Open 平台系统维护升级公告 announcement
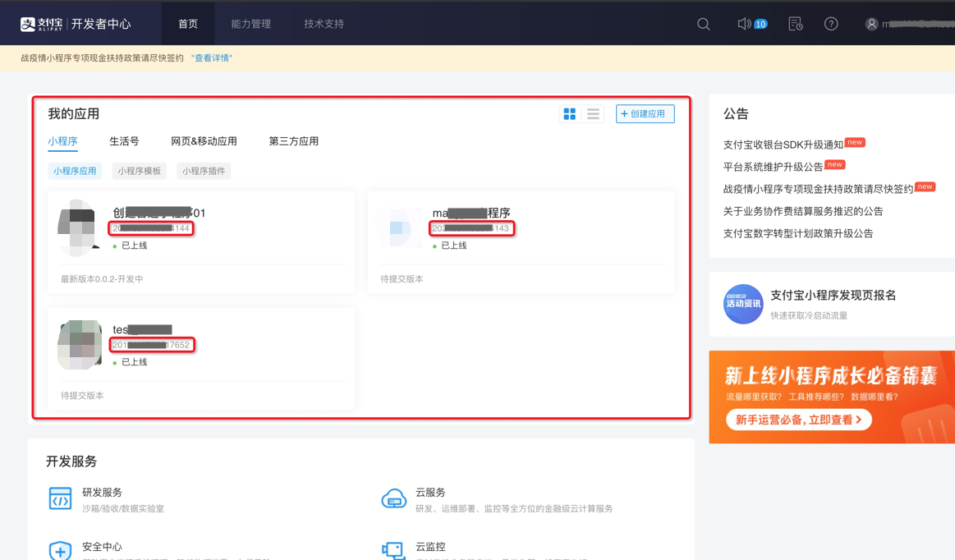This screenshot has width=955, height=560. 773,167
